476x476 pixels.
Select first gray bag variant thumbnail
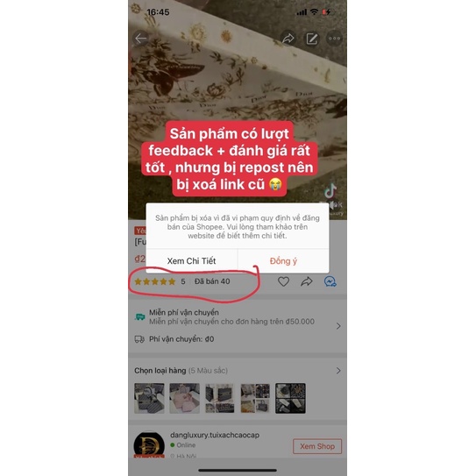tap(149, 398)
